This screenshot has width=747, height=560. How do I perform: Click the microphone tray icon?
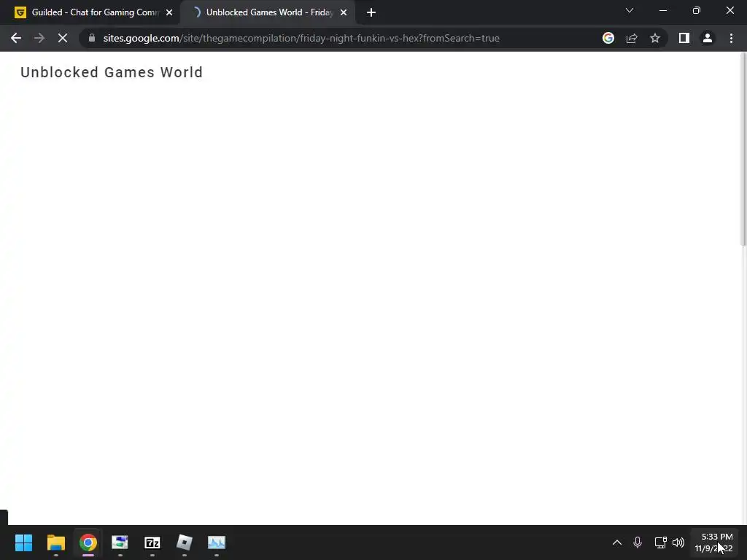[x=638, y=542]
